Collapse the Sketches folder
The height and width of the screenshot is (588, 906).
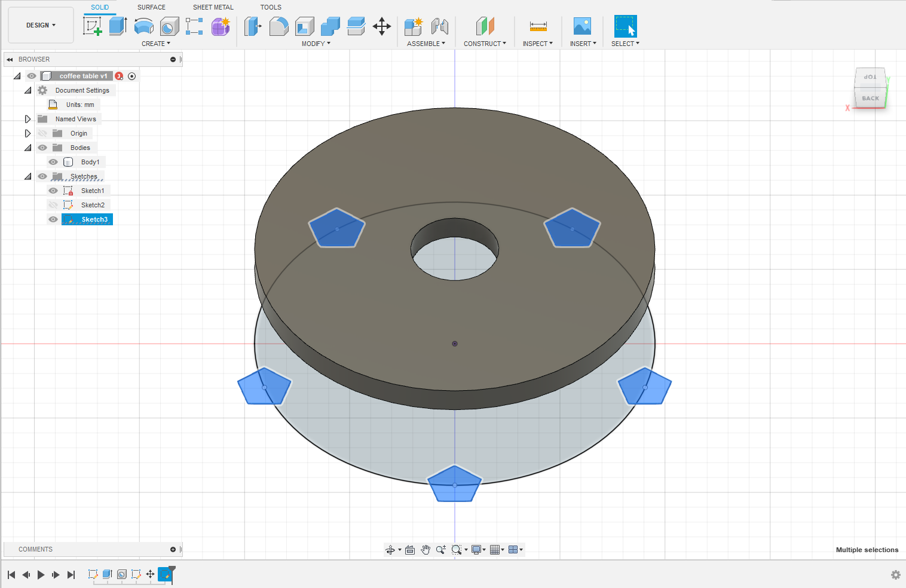coord(27,176)
